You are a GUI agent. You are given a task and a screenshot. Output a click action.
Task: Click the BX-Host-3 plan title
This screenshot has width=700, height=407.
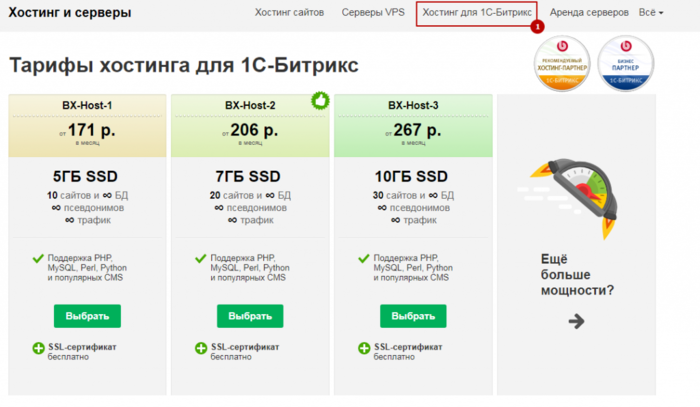tap(413, 105)
